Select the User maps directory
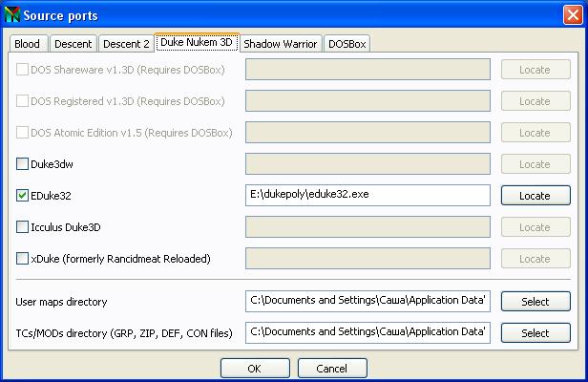The image size is (588, 382). 535,302
